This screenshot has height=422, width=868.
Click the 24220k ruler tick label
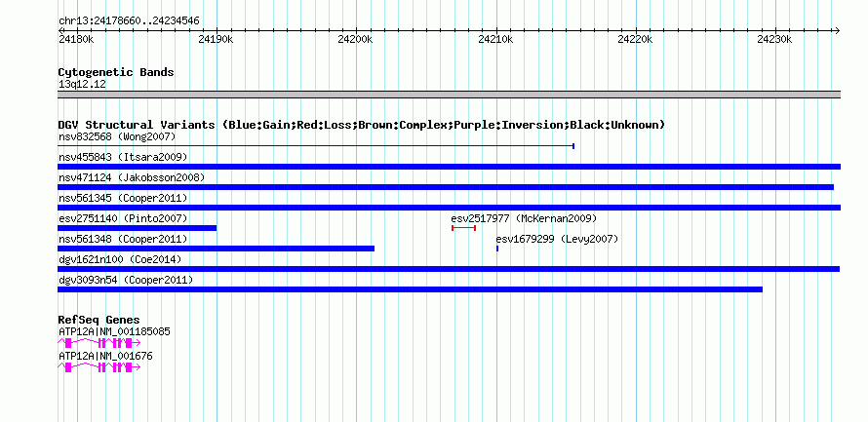[x=635, y=40]
